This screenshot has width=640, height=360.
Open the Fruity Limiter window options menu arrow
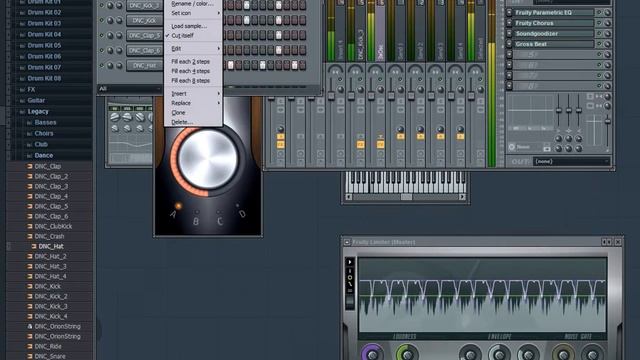(347, 242)
